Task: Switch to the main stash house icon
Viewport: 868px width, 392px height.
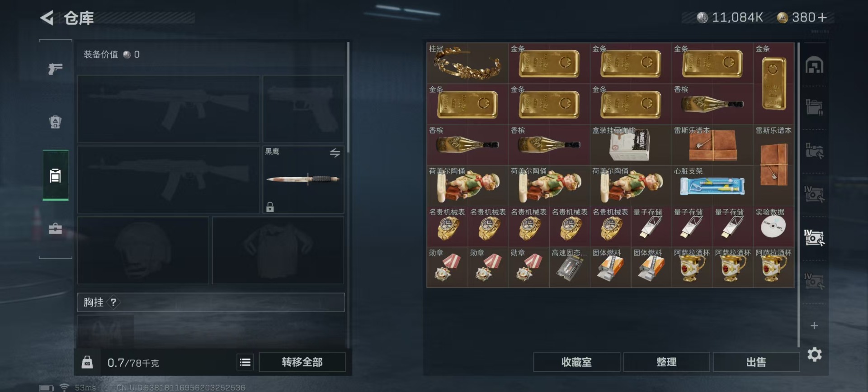Action: (x=814, y=65)
